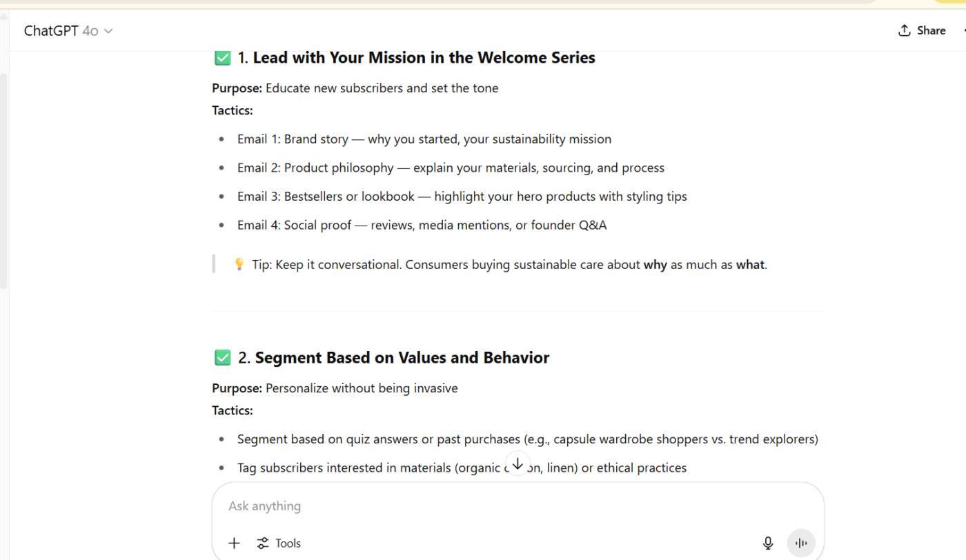Start dictation with the microphone icon
Screen dimensions: 966x560
tap(768, 543)
